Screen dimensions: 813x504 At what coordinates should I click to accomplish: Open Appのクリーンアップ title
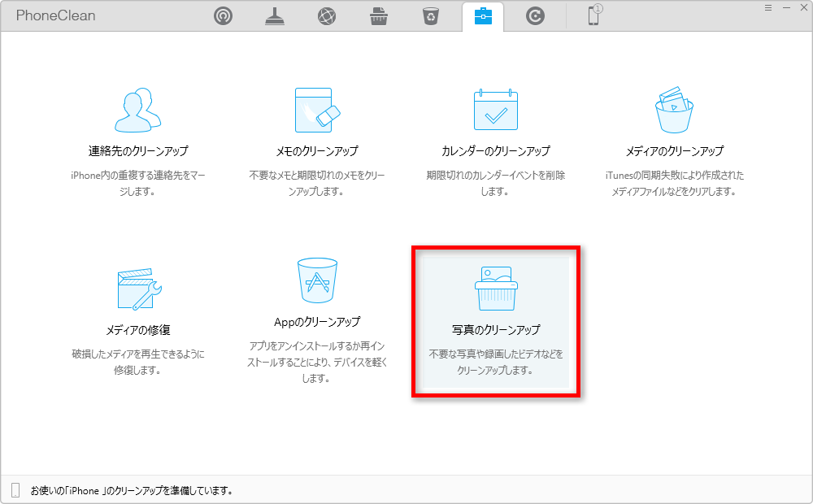pos(317,322)
